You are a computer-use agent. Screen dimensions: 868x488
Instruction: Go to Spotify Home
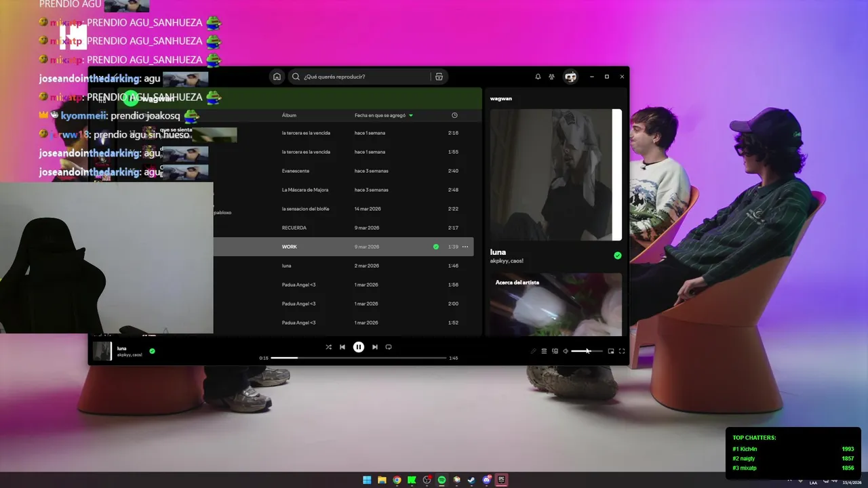point(277,77)
